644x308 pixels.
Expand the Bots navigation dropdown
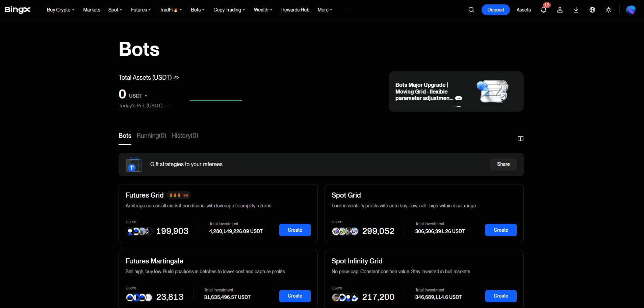tap(198, 10)
